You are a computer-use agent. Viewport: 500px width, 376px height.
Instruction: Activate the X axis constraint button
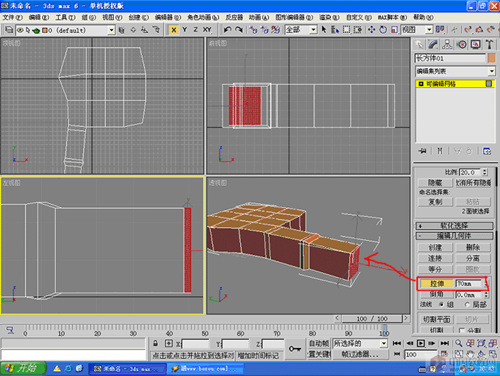coord(173,30)
